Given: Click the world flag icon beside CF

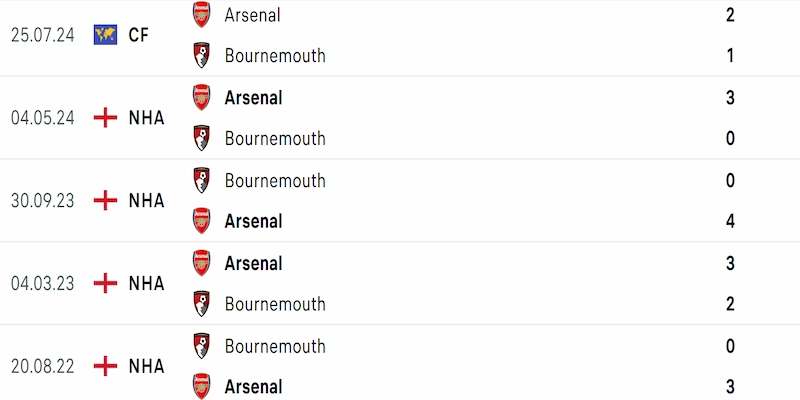Looking at the screenshot, I should [106, 35].
